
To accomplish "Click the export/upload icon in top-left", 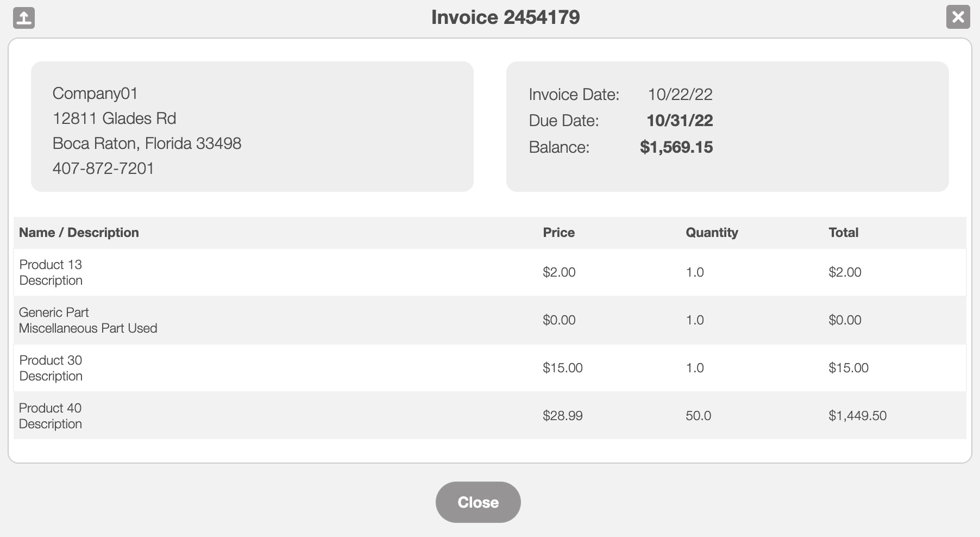I will click(23, 18).
